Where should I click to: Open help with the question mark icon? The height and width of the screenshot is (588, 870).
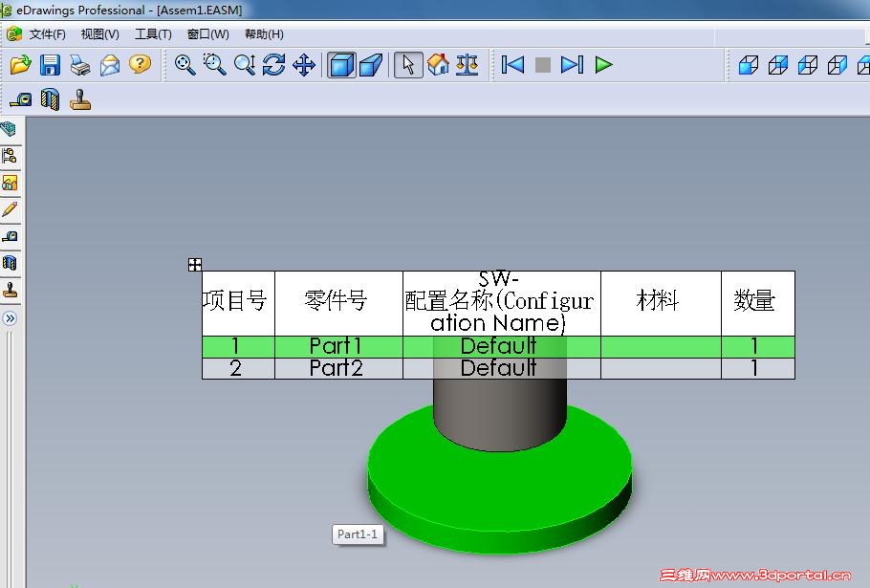140,64
